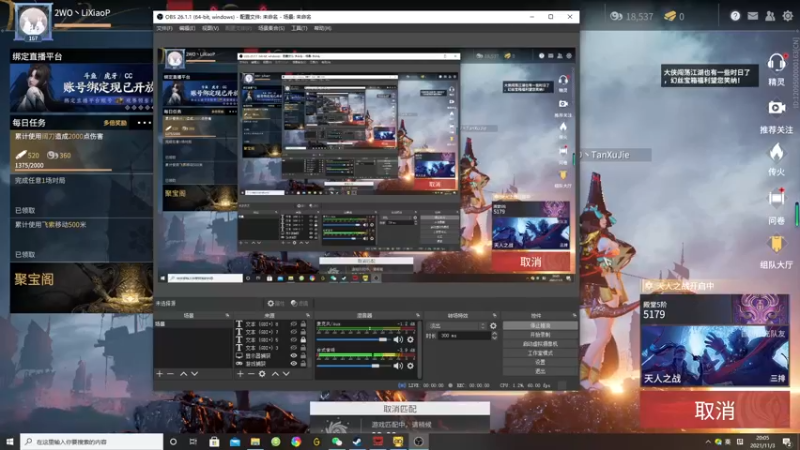
Task: Open the 淡出 transition dropdown in OBS
Action: pyautogui.click(x=458, y=326)
